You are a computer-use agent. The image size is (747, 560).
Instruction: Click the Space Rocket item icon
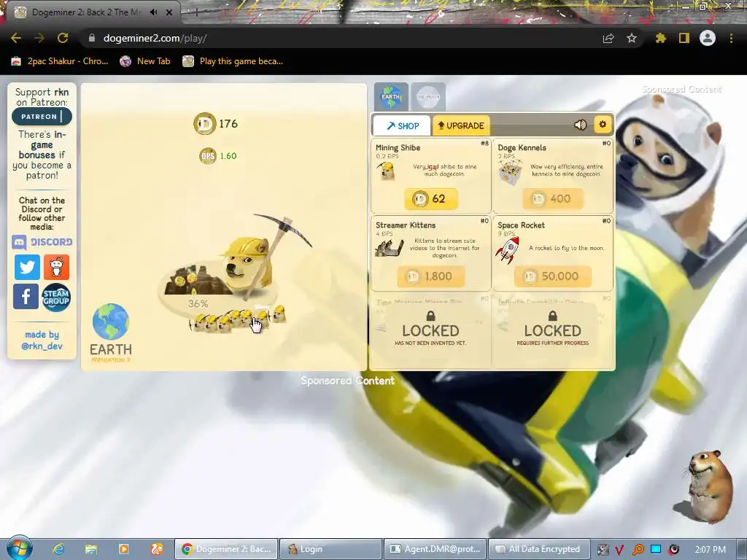pos(508,249)
